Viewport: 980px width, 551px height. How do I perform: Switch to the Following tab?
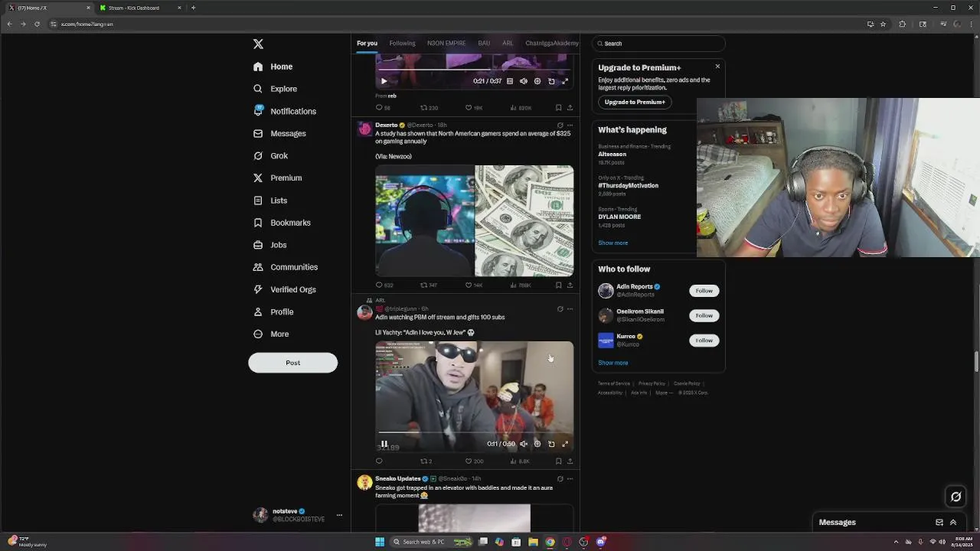point(402,44)
